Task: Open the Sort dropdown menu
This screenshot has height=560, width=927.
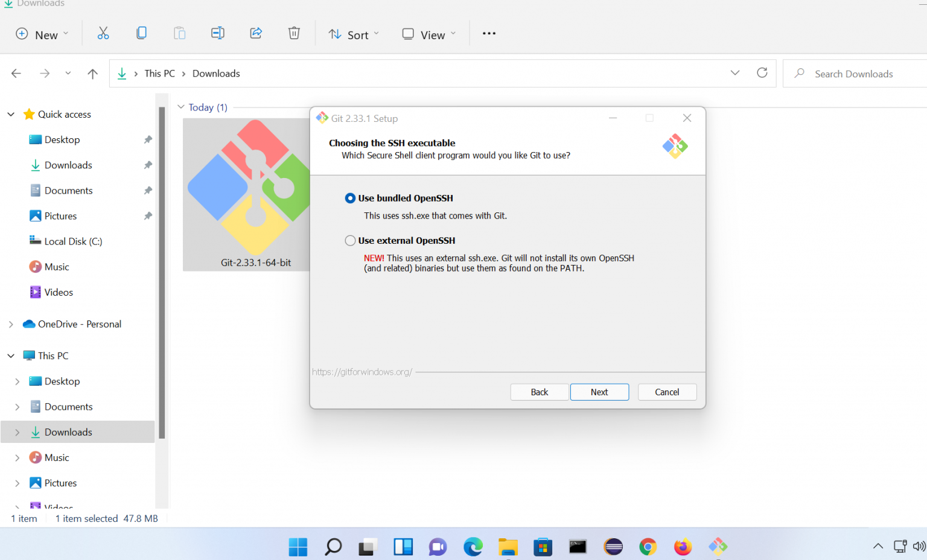Action: pyautogui.click(x=353, y=34)
